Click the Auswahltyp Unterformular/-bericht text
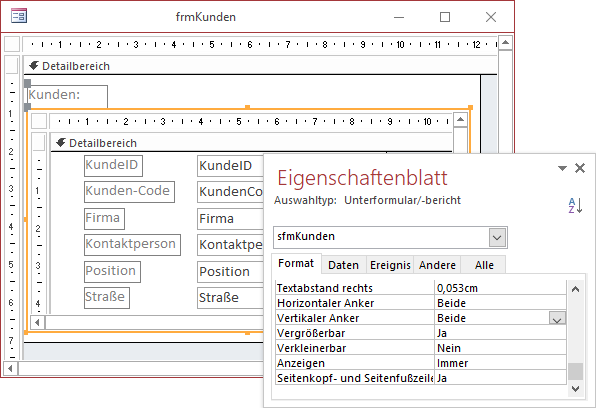 (x=368, y=200)
